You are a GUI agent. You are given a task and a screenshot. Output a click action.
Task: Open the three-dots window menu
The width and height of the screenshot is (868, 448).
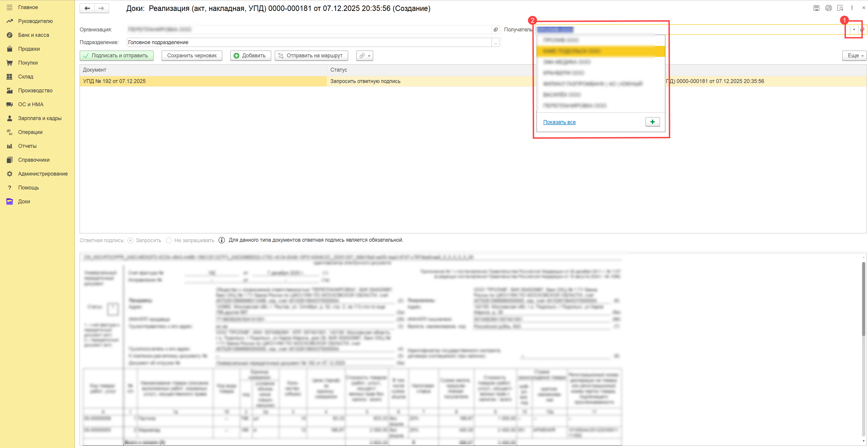[x=852, y=8]
